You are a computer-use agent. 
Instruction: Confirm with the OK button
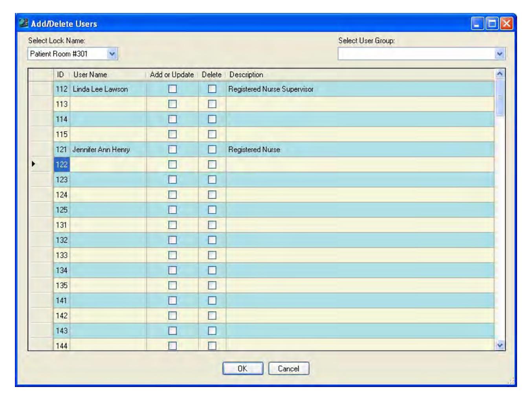(x=242, y=369)
